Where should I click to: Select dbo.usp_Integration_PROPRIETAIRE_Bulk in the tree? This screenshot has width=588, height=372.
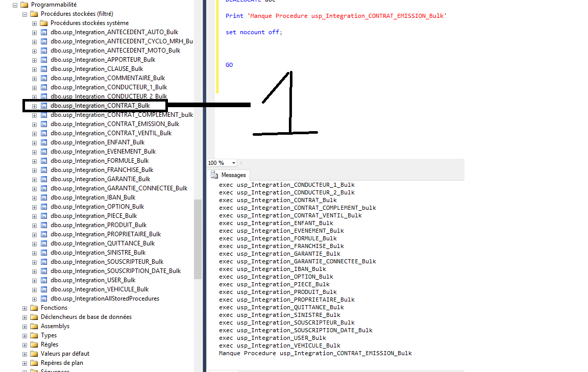pyautogui.click(x=106, y=234)
